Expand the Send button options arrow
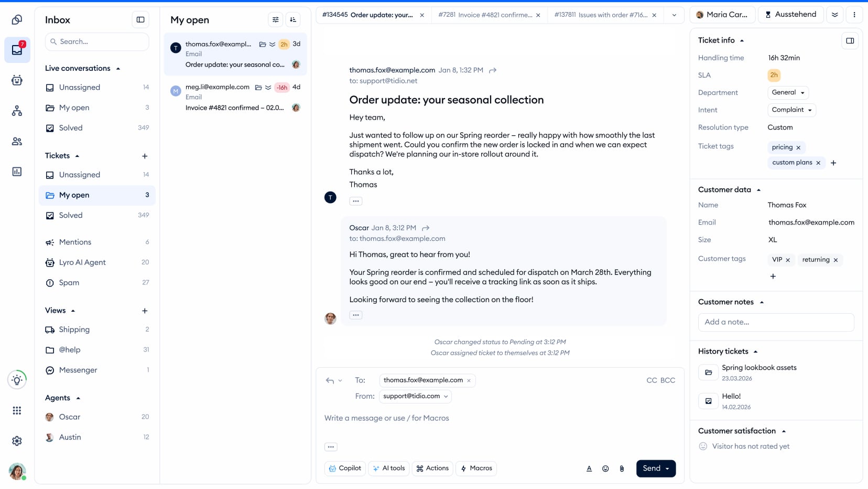 [x=667, y=468]
